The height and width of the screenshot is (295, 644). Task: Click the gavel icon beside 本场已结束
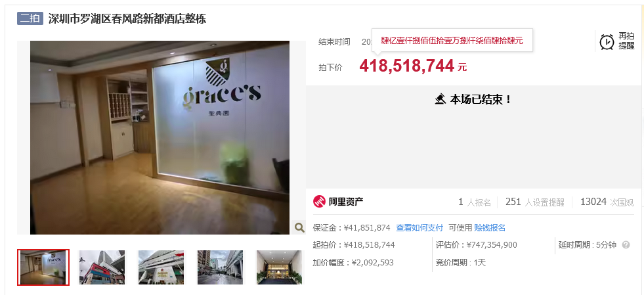click(440, 99)
